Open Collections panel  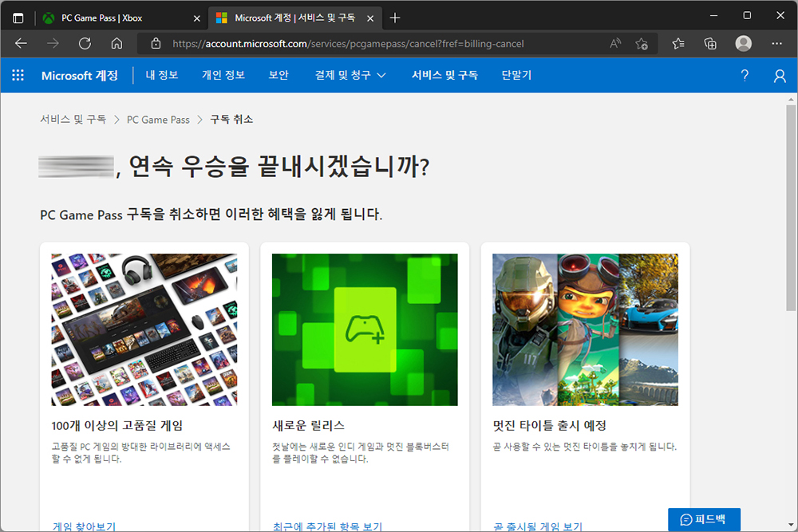(x=710, y=44)
